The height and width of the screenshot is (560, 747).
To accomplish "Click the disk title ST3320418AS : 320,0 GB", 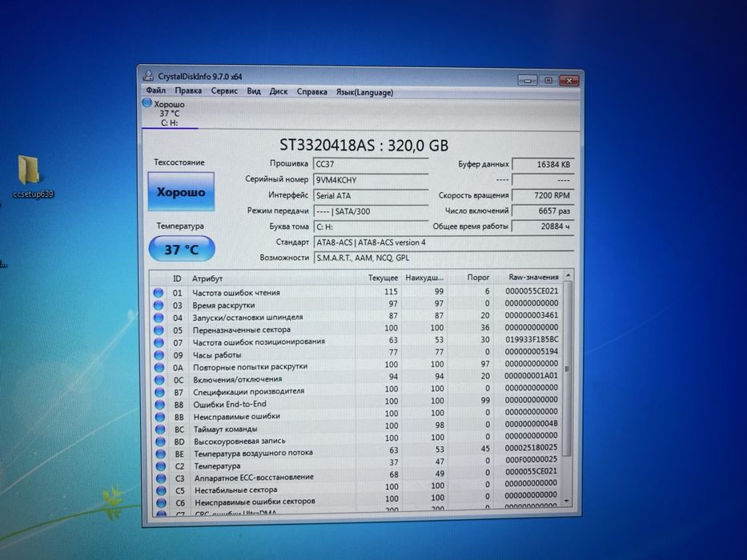I will (364, 145).
